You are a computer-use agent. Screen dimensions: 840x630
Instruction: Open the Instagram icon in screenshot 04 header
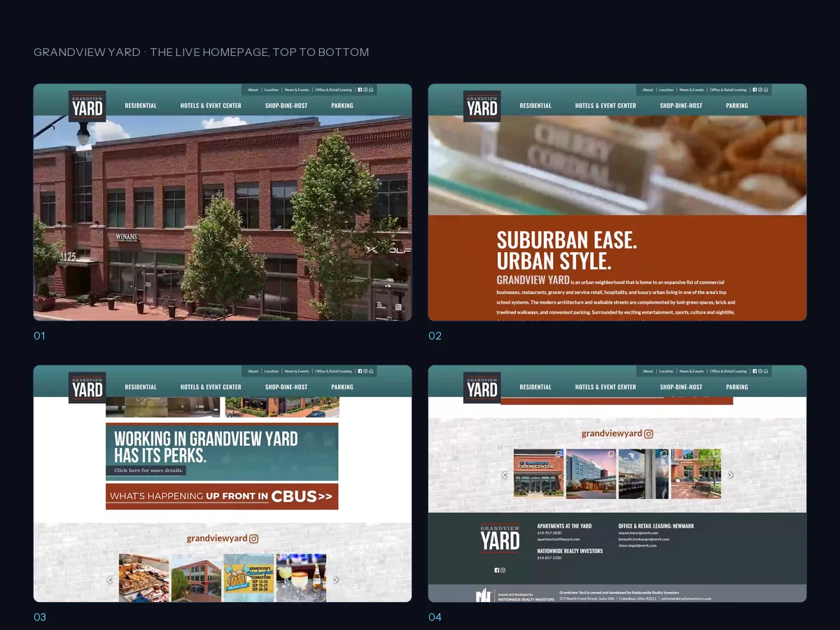[760, 371]
